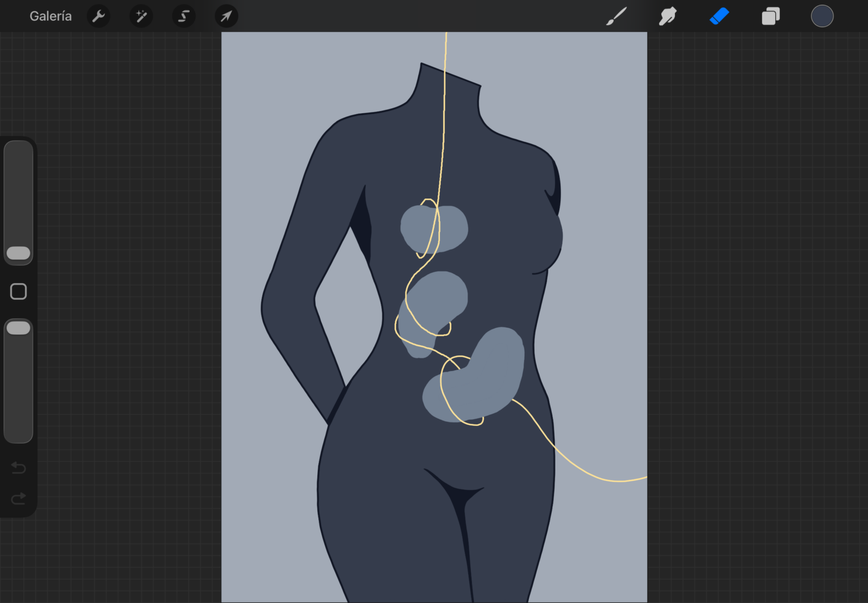Open the Adjustments magic wand menu

click(141, 16)
